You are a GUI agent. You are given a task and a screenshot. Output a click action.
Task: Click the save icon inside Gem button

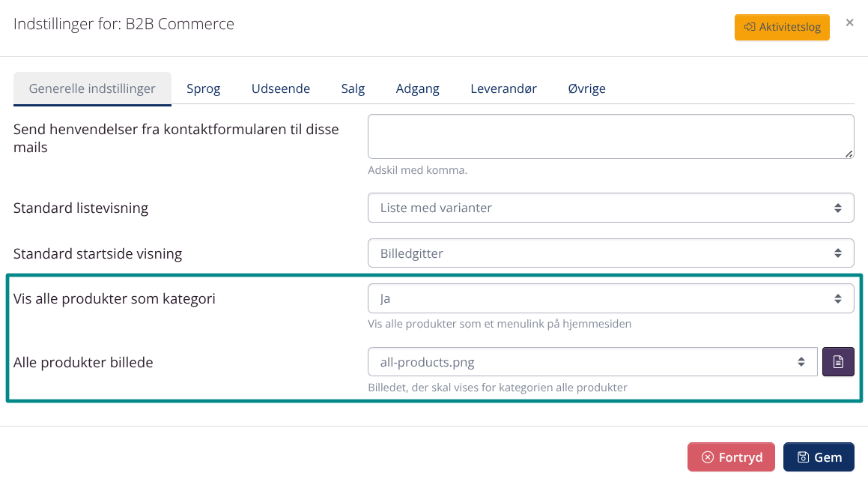point(804,457)
